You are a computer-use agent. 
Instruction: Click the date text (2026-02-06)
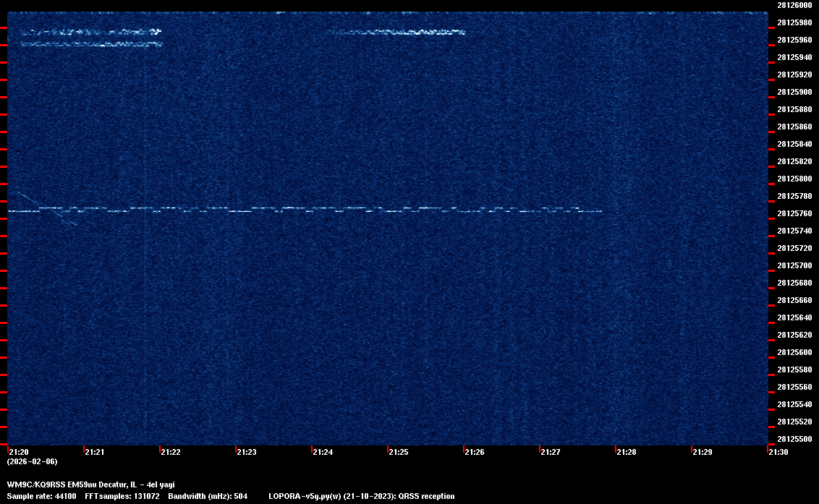[x=32, y=461]
